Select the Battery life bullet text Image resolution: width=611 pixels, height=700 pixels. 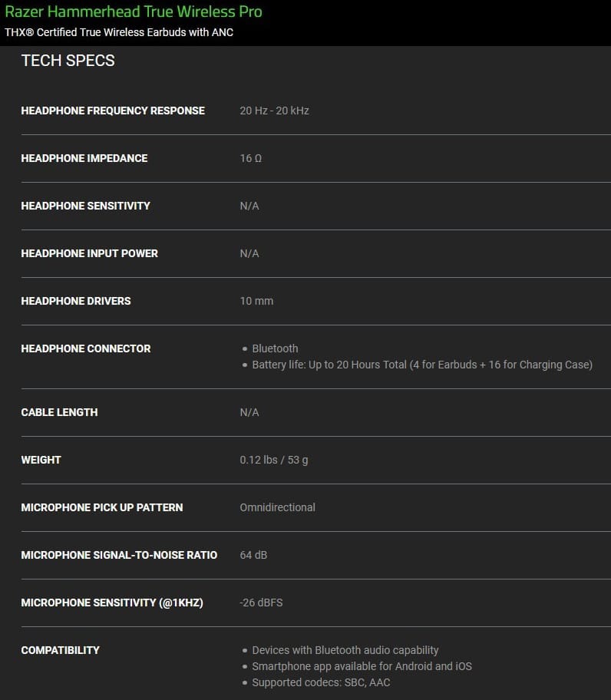click(421, 365)
